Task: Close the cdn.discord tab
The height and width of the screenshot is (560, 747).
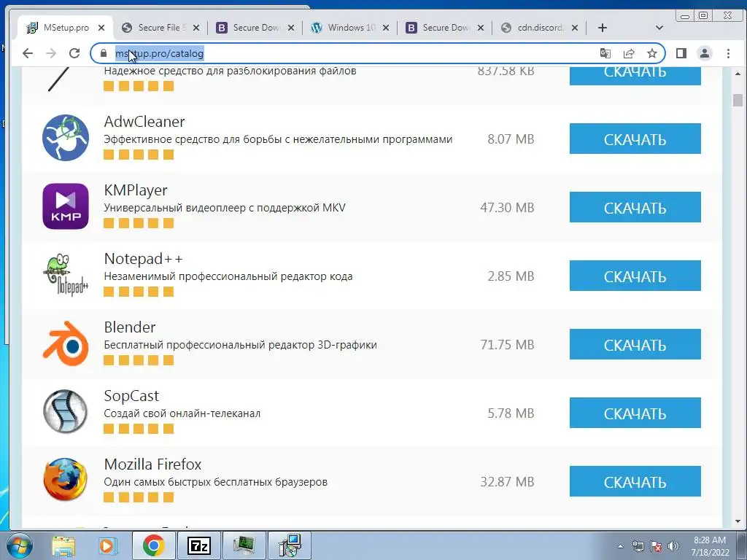Action: (575, 28)
